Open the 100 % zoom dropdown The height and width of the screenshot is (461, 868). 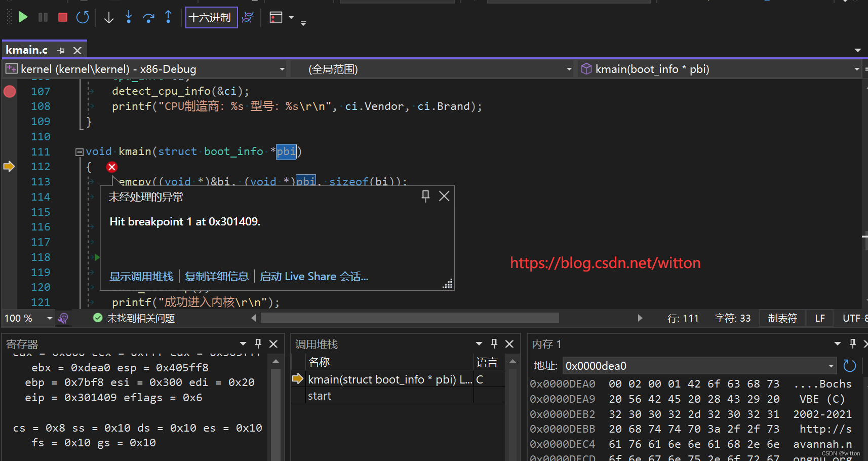pos(50,318)
